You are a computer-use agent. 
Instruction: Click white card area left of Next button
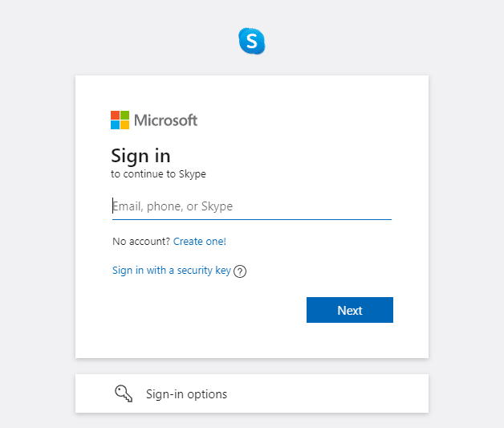[201, 310]
